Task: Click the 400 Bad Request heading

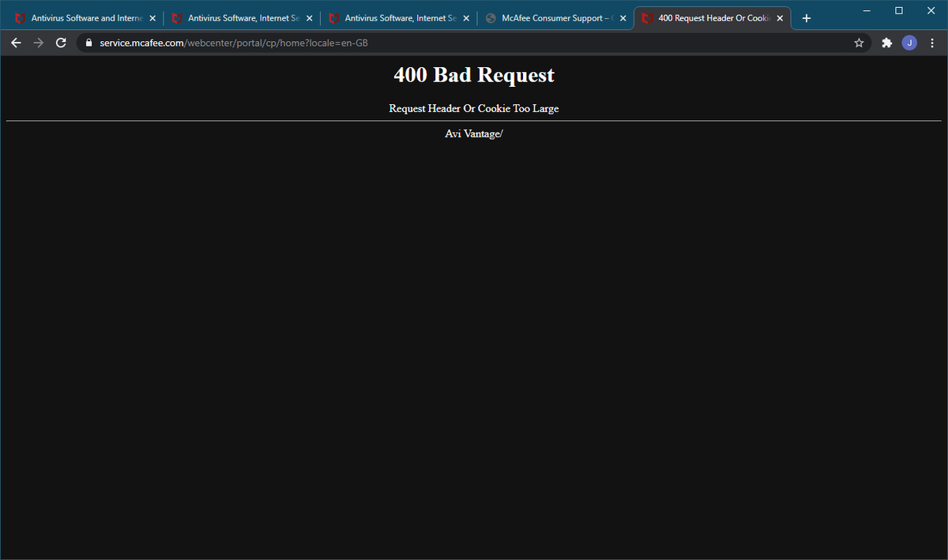Action: [x=474, y=75]
